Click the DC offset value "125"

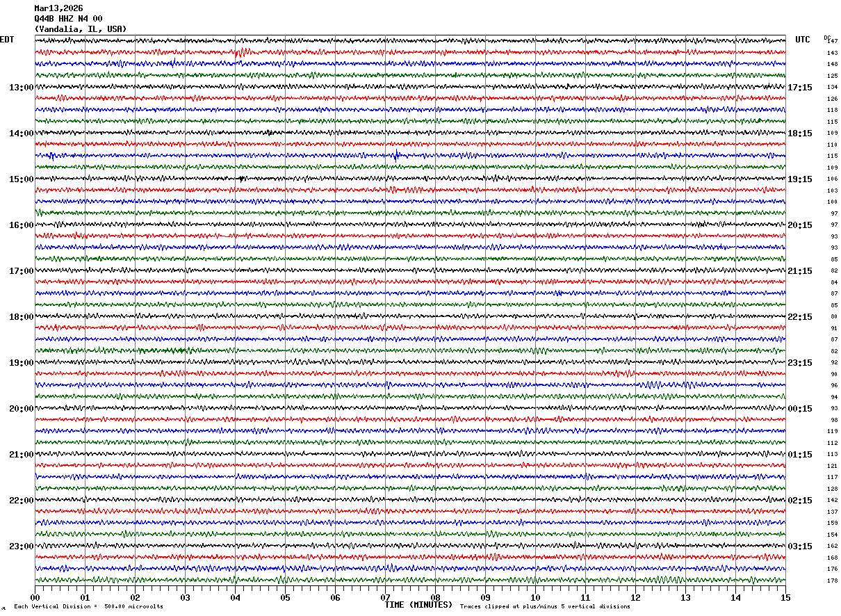click(x=833, y=76)
